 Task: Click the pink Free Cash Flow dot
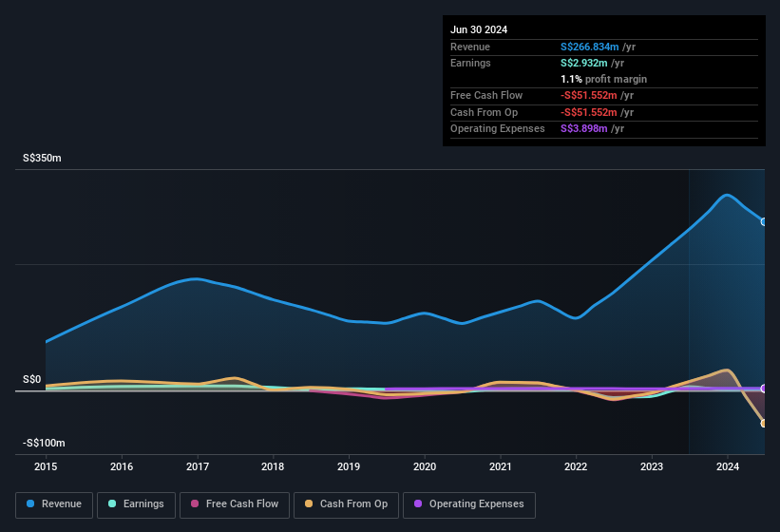pyautogui.click(x=195, y=503)
